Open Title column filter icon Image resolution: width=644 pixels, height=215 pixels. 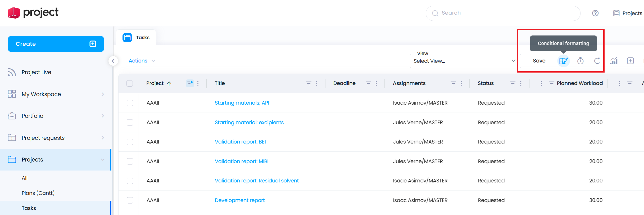point(309,83)
